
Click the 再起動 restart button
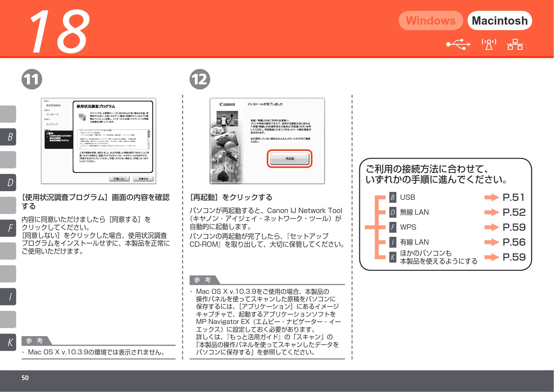[290, 159]
